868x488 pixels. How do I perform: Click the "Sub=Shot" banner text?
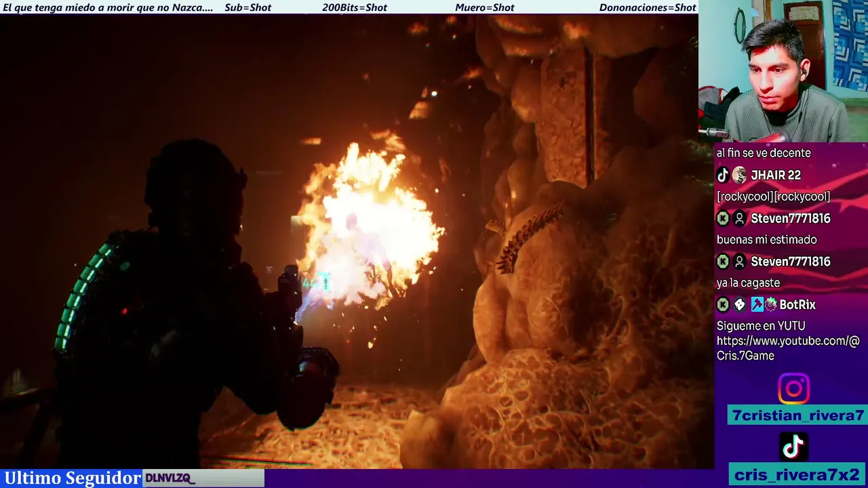point(248,7)
